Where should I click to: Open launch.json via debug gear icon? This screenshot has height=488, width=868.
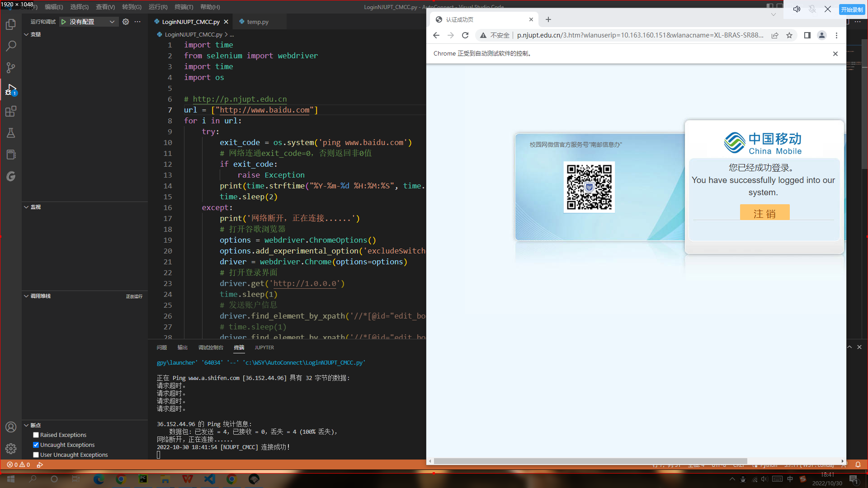pyautogui.click(x=126, y=22)
